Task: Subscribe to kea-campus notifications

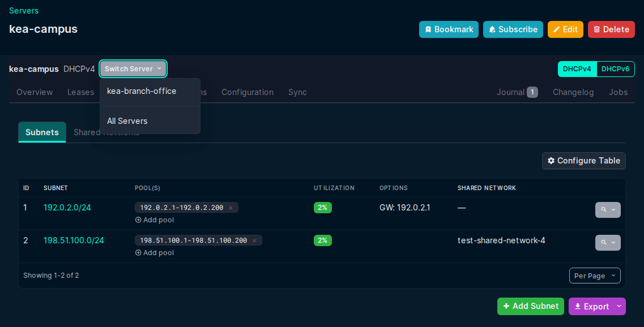Action: 513,29
